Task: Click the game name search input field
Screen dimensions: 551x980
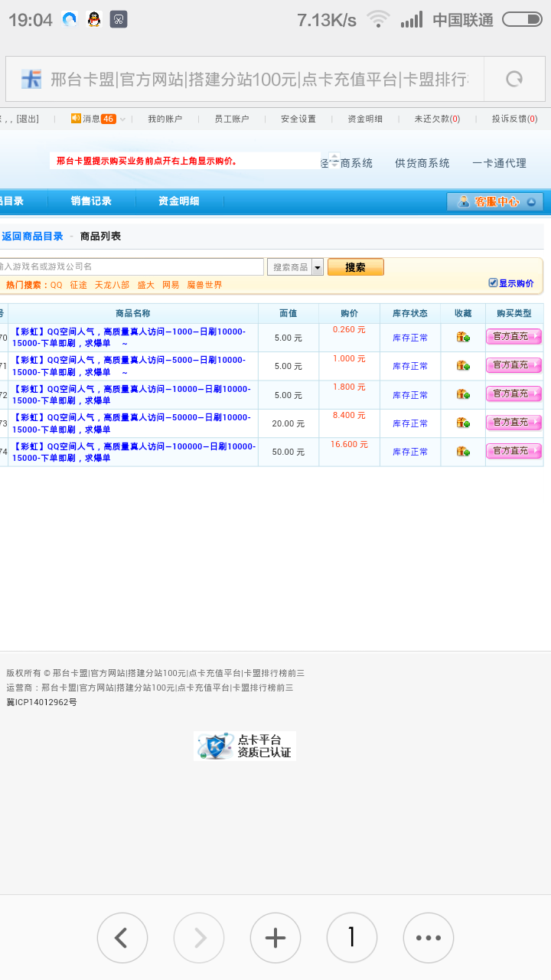Action: pyautogui.click(x=131, y=266)
